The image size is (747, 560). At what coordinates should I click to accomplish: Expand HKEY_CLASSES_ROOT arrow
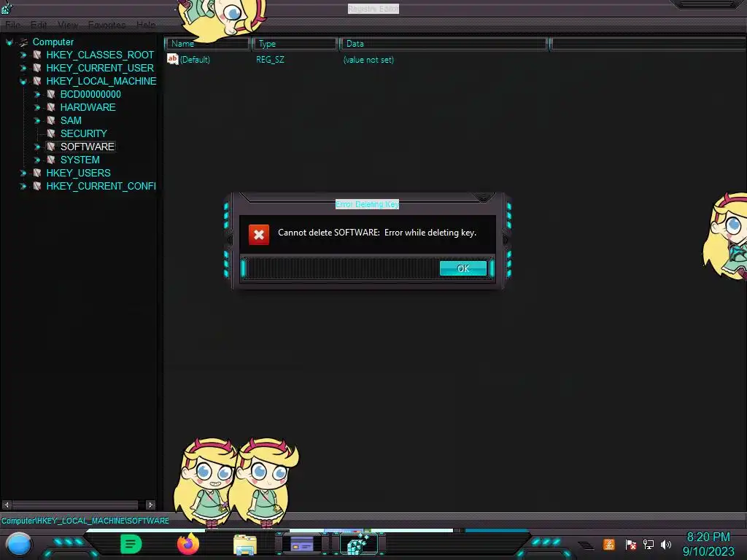[23, 55]
